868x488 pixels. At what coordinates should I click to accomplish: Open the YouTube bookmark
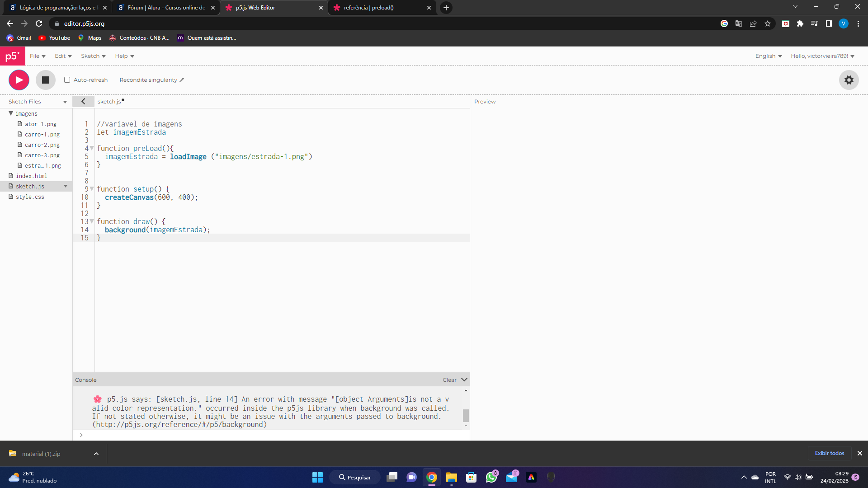55,38
